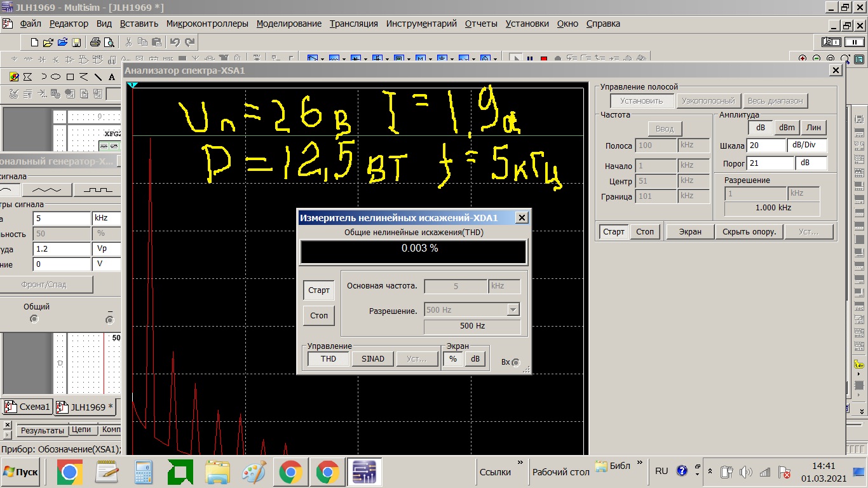The image size is (868, 488).
Task: Open print preview icon
Action: coord(109,43)
